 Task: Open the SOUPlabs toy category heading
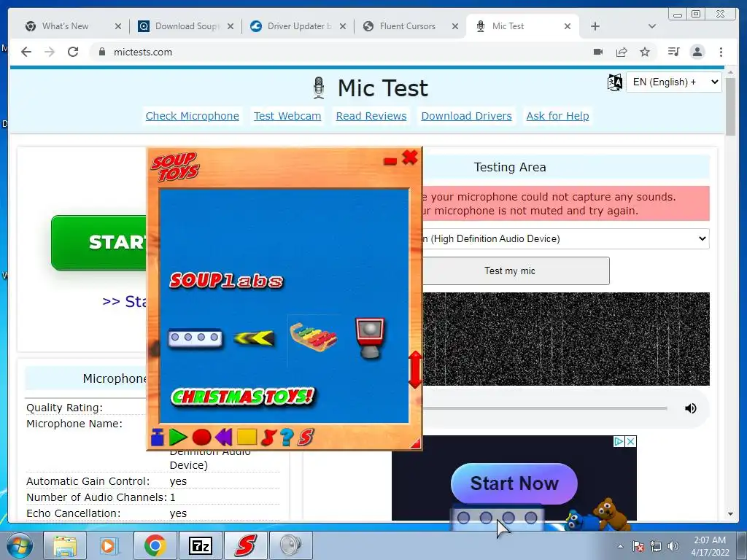click(x=226, y=281)
